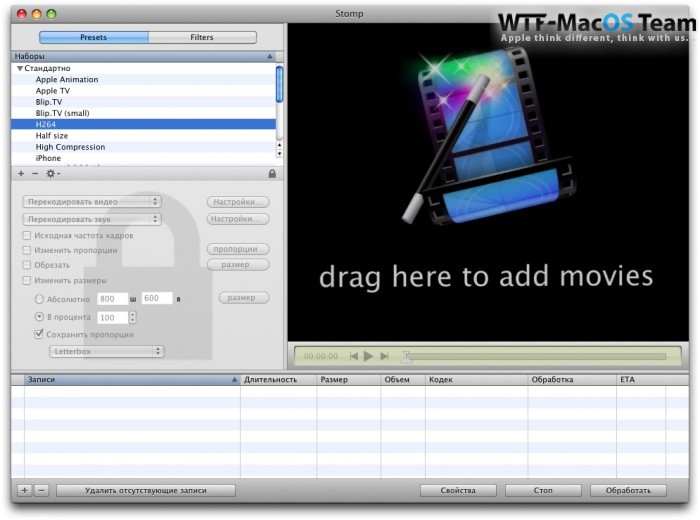Sort by the Размер column header
Viewport: 700px width, 520px height.
(349, 380)
